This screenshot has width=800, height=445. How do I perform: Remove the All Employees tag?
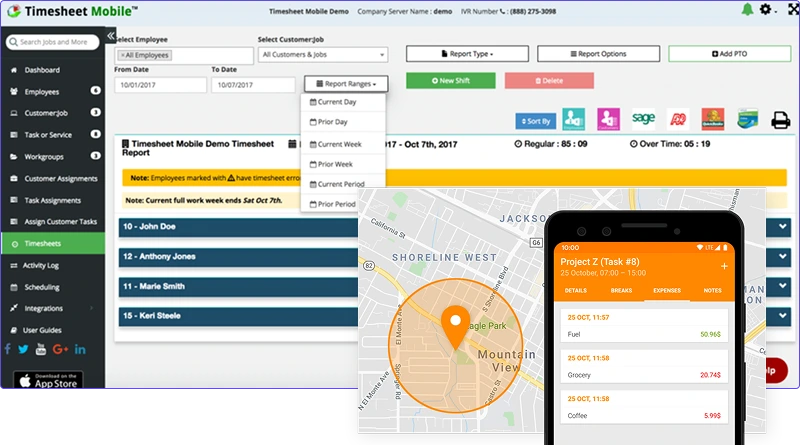click(122, 55)
